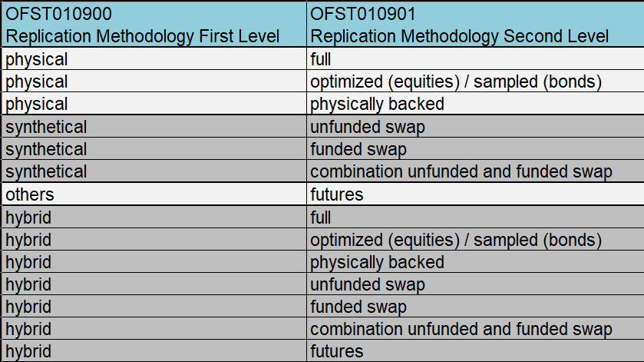Select "futures" cell in the last hybrid row

tap(474, 352)
